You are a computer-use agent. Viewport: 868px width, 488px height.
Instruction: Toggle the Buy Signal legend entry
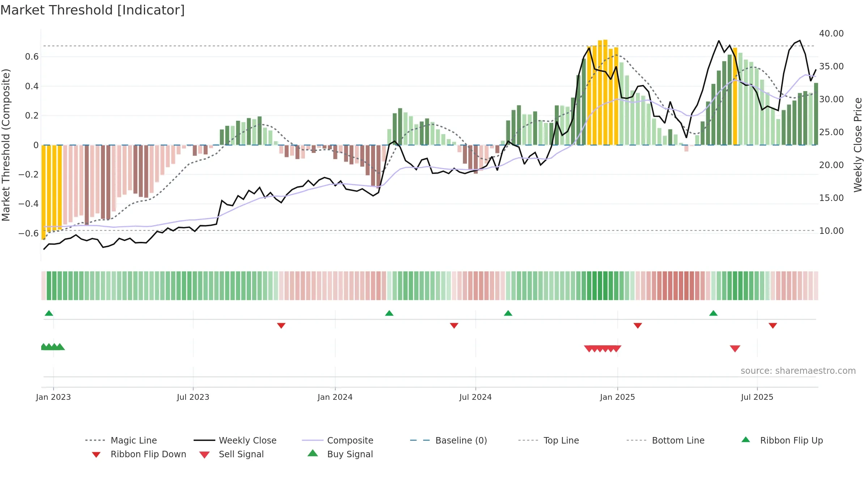(340, 454)
